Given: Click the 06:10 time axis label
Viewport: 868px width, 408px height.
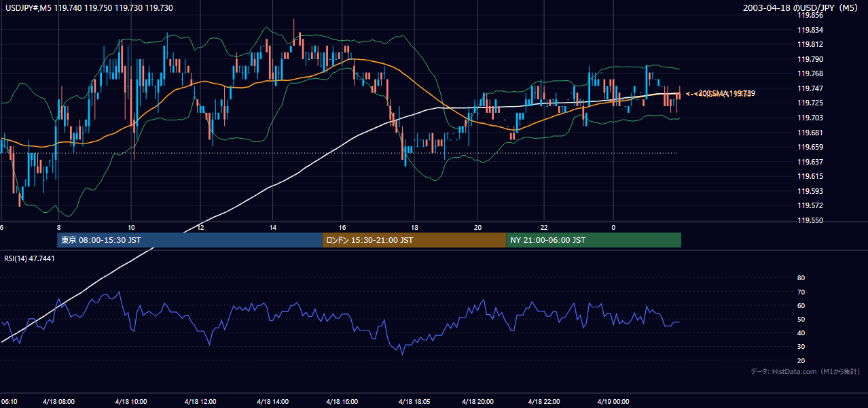Looking at the screenshot, I should click(9, 401).
